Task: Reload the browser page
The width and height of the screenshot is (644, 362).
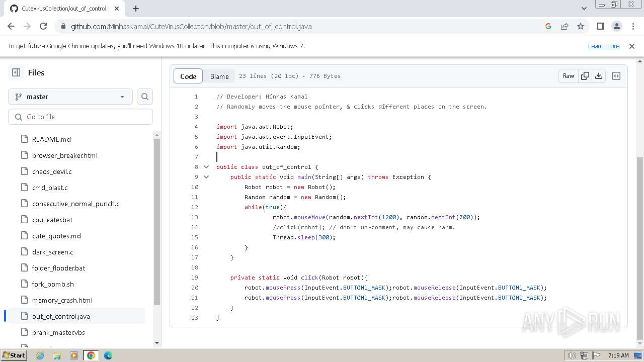Action: pyautogui.click(x=43, y=26)
